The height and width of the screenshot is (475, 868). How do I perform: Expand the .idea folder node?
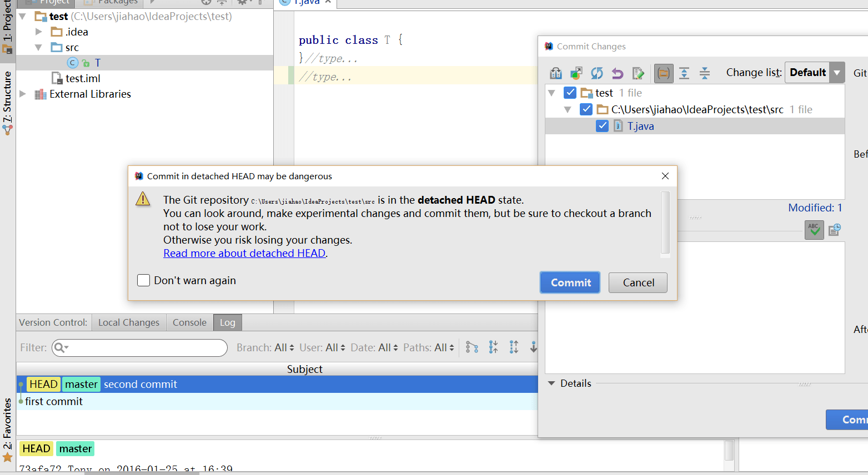coord(38,32)
